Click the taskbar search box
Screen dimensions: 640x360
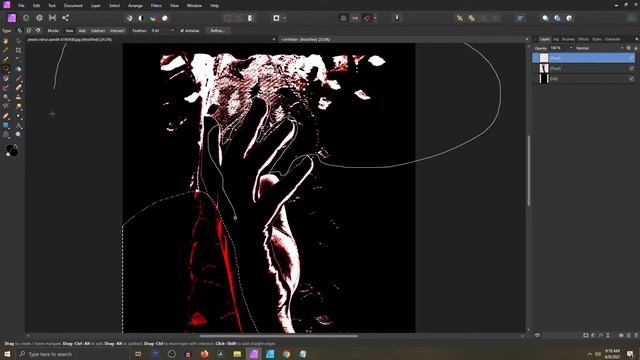click(x=73, y=354)
